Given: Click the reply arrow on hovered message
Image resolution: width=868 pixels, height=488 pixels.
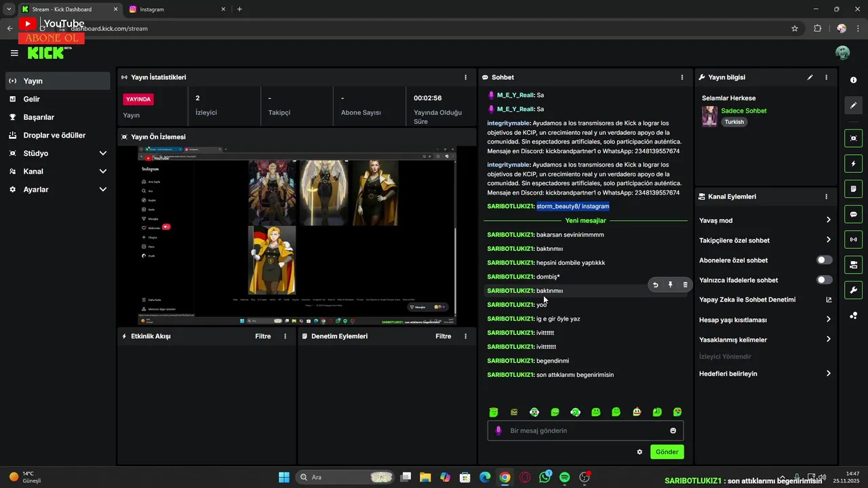Looking at the screenshot, I should [x=655, y=285].
